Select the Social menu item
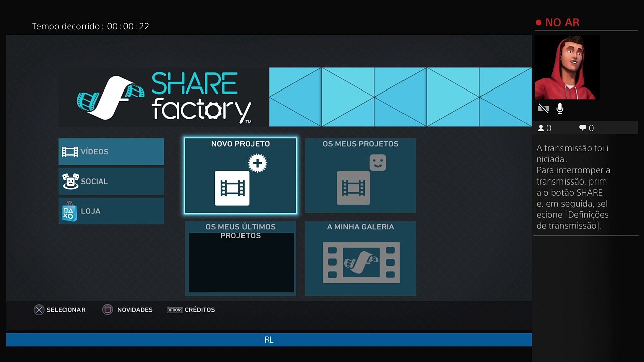 tap(111, 181)
